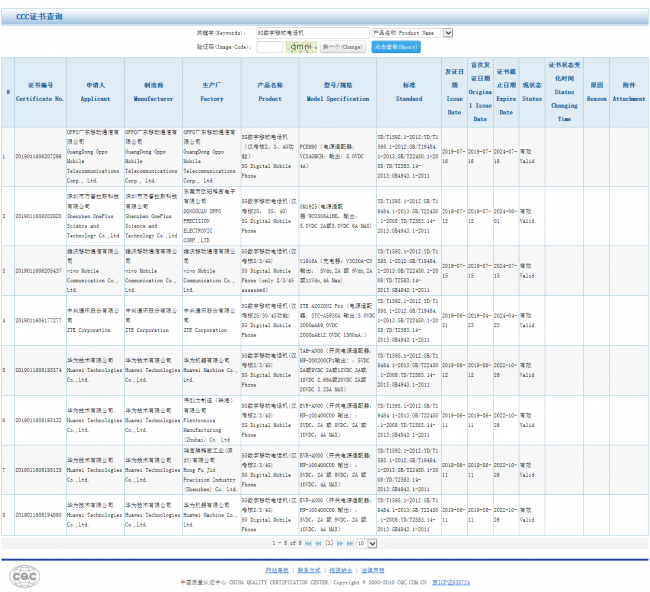
Task: Click the Status column header
Action: (531, 92)
